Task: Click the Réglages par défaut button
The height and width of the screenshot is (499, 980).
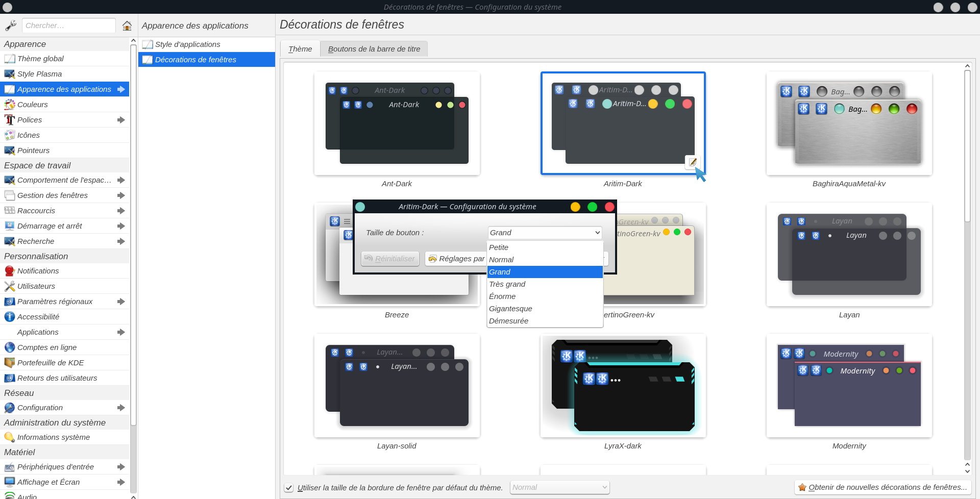Action: (x=456, y=259)
